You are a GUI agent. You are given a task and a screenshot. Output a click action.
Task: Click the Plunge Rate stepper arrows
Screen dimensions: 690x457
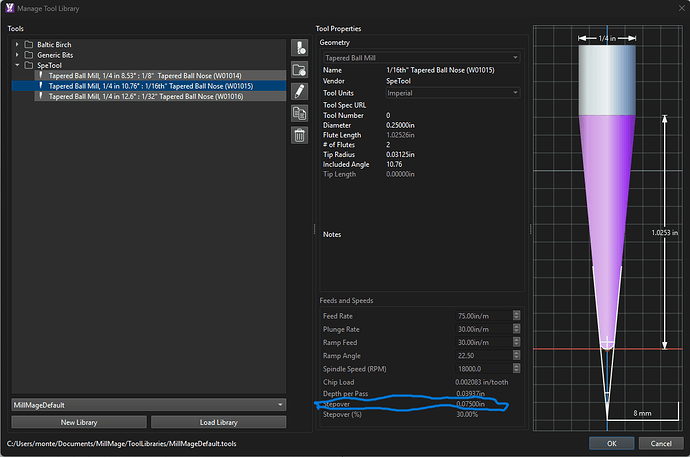click(x=517, y=329)
